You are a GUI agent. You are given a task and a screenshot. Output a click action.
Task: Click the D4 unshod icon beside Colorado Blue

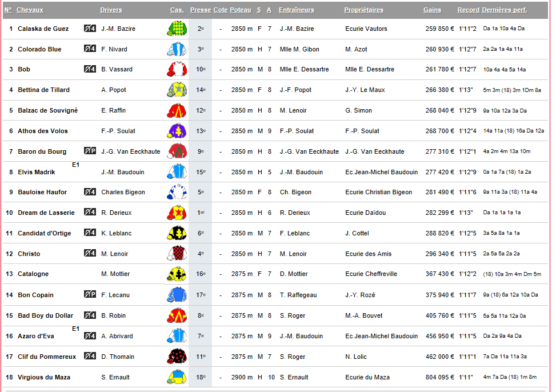click(x=90, y=49)
